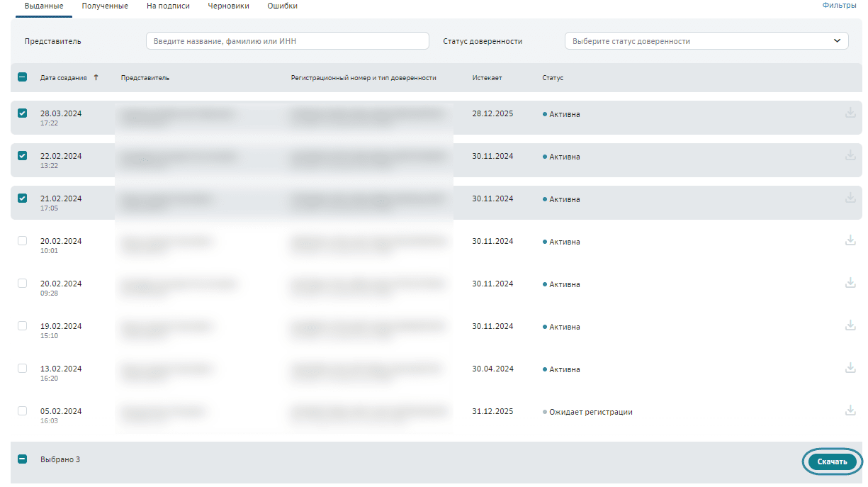Click expiry date 30.04.2024
This screenshot has height=487, width=868.
point(492,369)
